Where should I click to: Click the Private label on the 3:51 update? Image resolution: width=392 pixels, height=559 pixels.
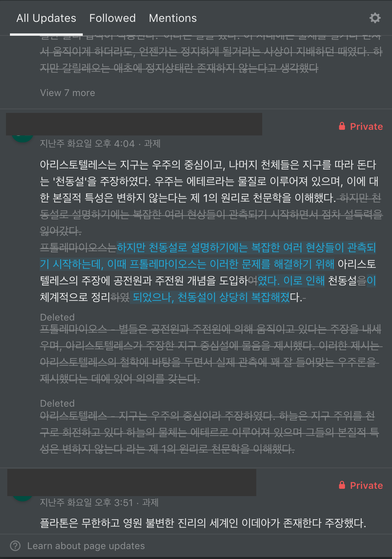tap(367, 485)
